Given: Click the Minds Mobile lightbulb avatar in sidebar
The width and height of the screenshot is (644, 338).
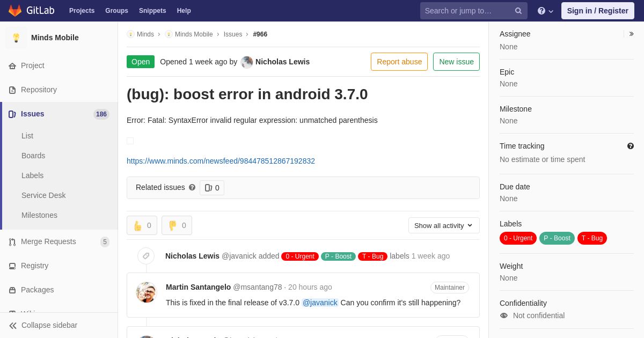Looking at the screenshot, I should (16, 38).
